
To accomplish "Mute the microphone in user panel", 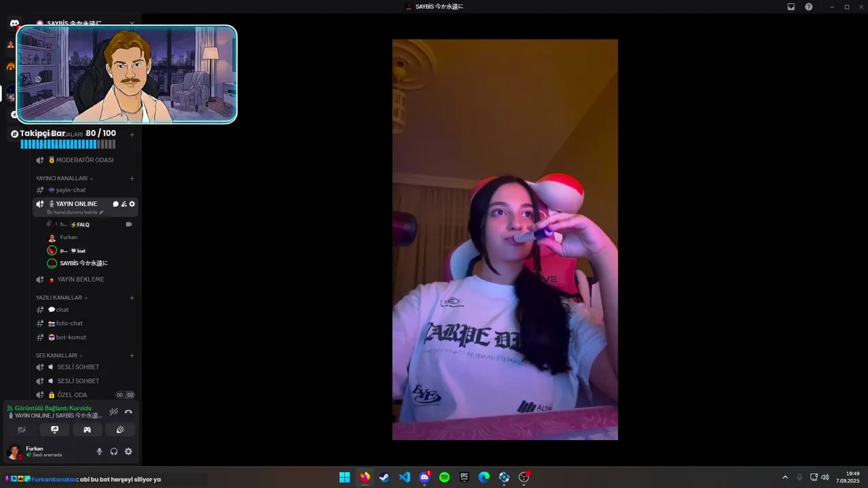I will point(100,451).
